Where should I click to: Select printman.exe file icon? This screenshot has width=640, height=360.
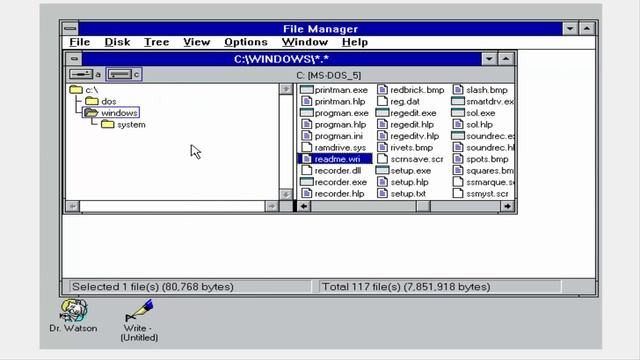coord(307,90)
